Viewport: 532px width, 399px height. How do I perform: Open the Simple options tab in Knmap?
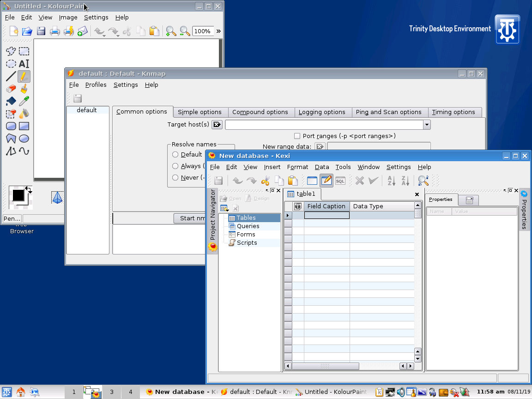click(199, 112)
